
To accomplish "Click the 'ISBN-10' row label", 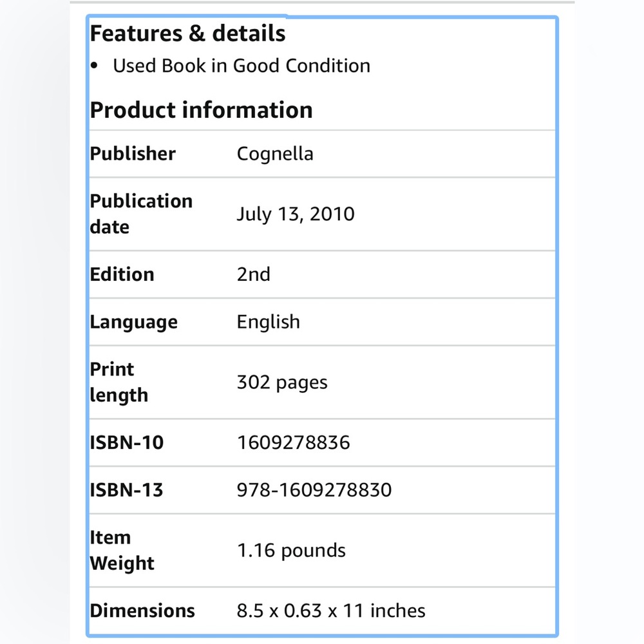I will click(x=127, y=443).
